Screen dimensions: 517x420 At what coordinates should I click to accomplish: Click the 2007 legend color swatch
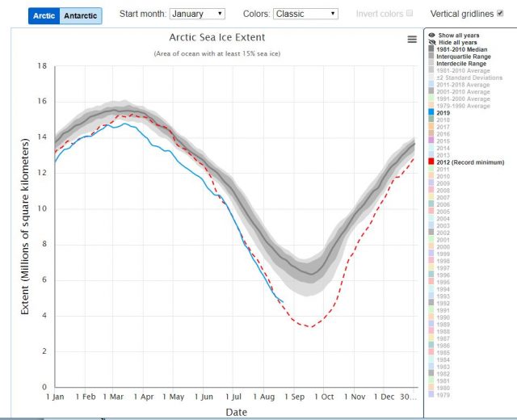[431, 197]
